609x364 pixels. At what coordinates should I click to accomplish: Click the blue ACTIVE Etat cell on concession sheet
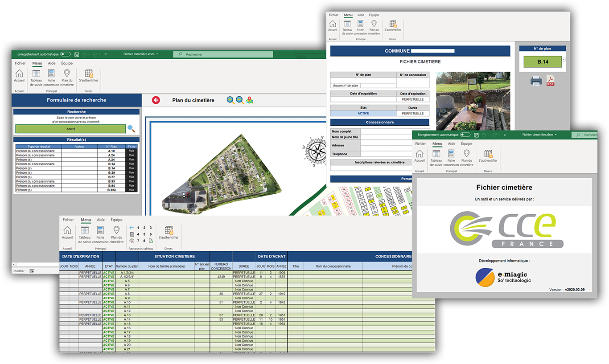click(x=363, y=113)
